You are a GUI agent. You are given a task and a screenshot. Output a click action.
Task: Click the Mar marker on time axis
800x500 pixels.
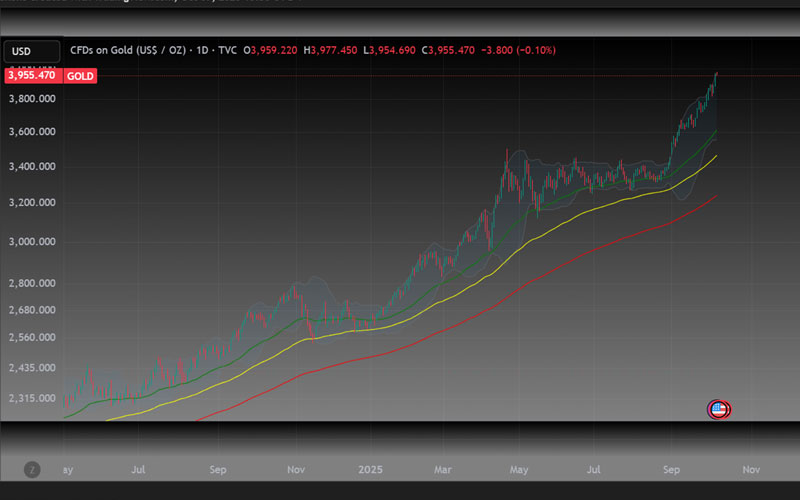443,469
